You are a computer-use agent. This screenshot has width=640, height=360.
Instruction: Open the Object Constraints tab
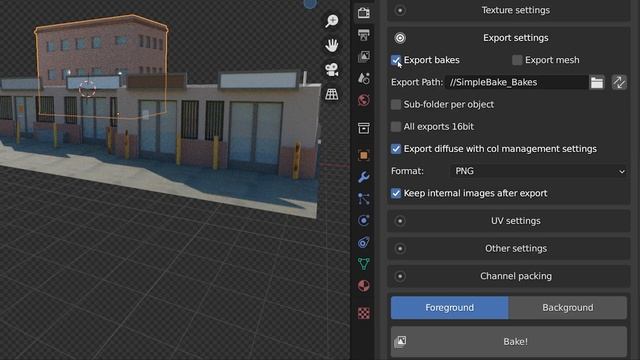point(364,242)
